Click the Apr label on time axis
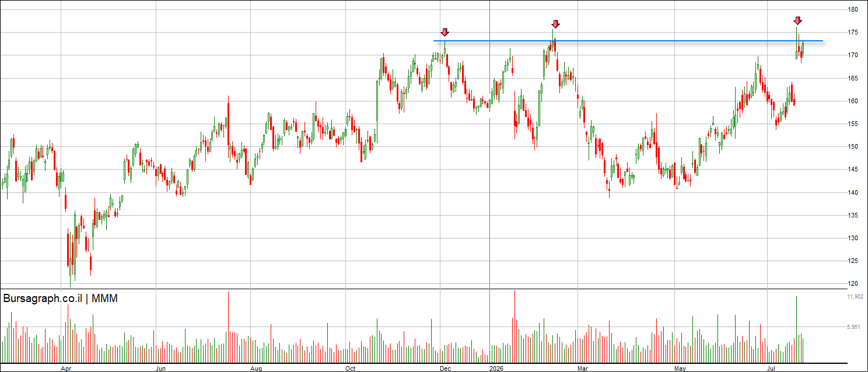The width and height of the screenshot is (868, 372). pos(66,369)
